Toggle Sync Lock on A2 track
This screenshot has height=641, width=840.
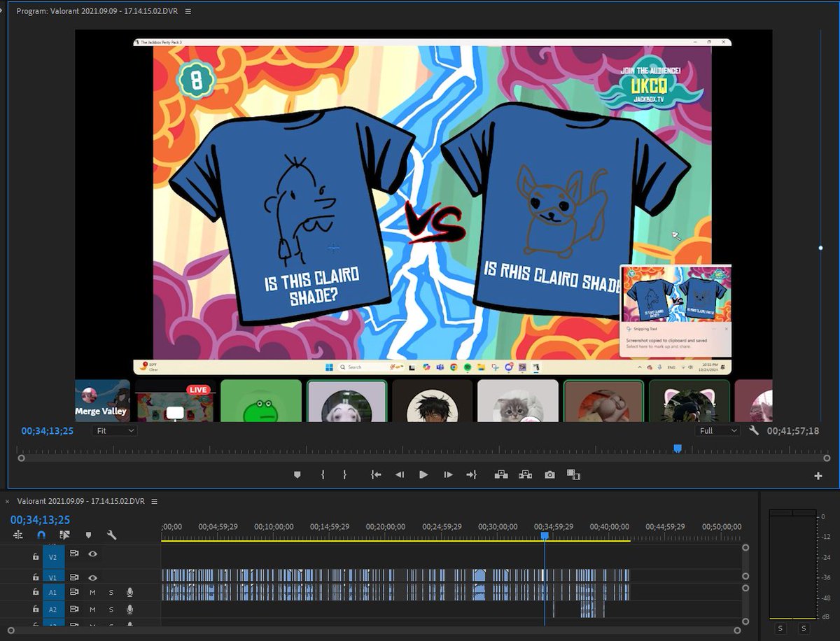[74, 610]
